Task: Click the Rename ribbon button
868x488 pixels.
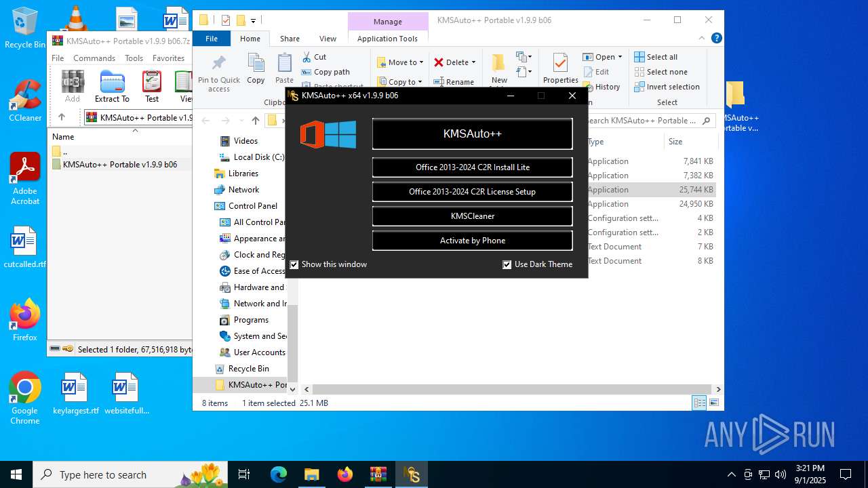Action: [x=454, y=82]
